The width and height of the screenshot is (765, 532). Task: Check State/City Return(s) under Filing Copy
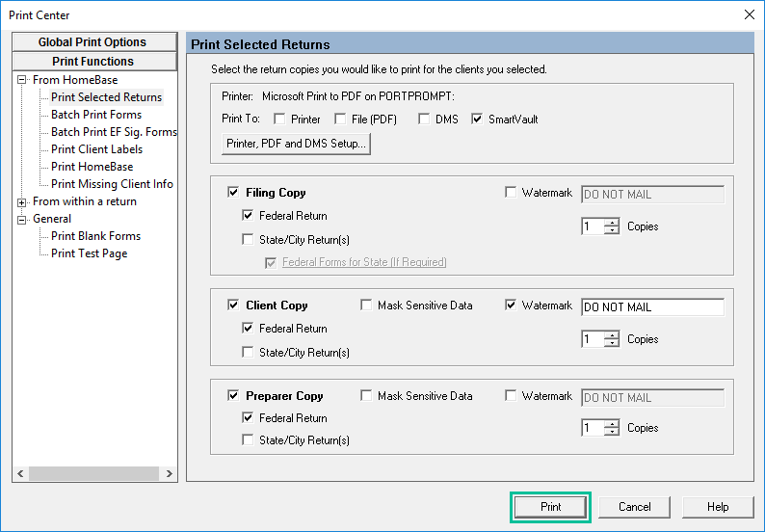coord(248,239)
